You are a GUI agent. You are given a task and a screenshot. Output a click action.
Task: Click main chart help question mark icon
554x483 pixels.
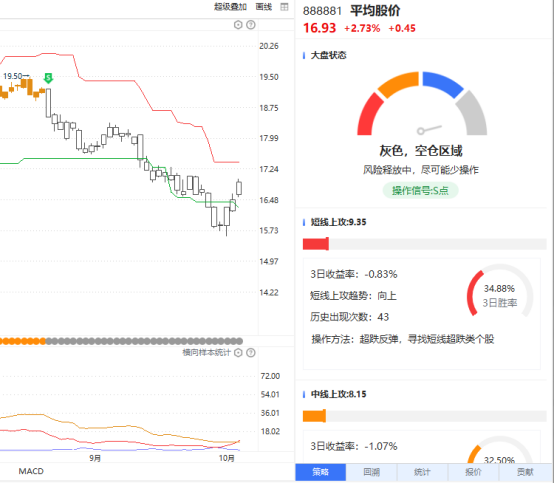coord(251,25)
